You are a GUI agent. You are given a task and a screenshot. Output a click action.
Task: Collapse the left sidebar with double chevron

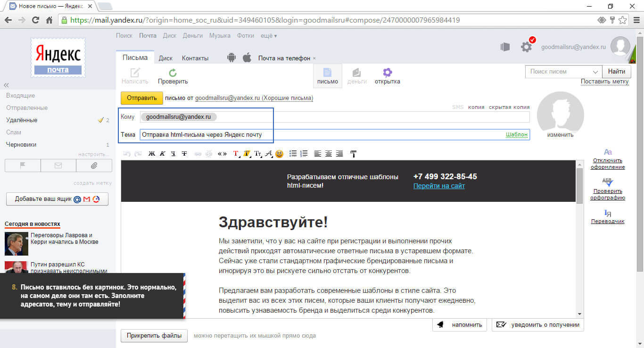click(x=7, y=85)
